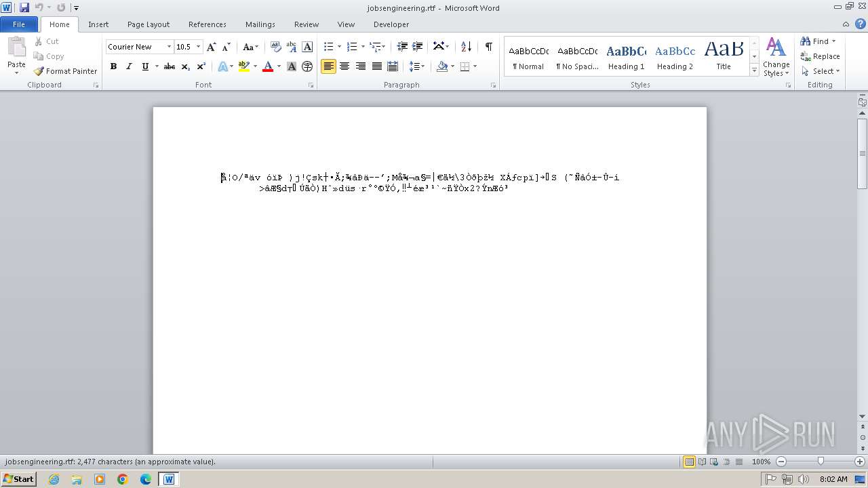Click the Borders icon
Screen dimensions: 868x488
(465, 66)
